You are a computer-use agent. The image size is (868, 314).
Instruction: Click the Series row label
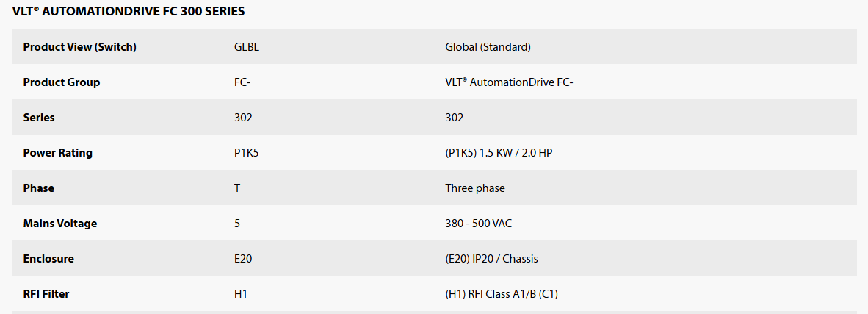39,118
